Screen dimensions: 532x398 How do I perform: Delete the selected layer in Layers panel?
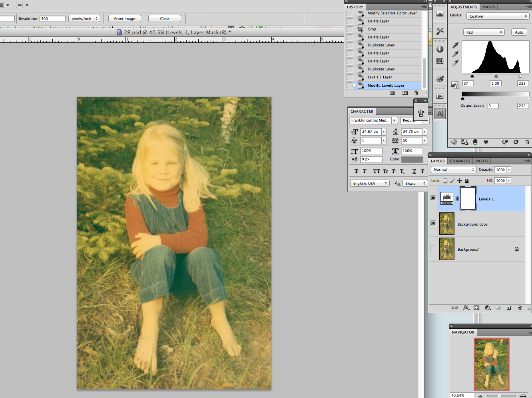coord(520,308)
